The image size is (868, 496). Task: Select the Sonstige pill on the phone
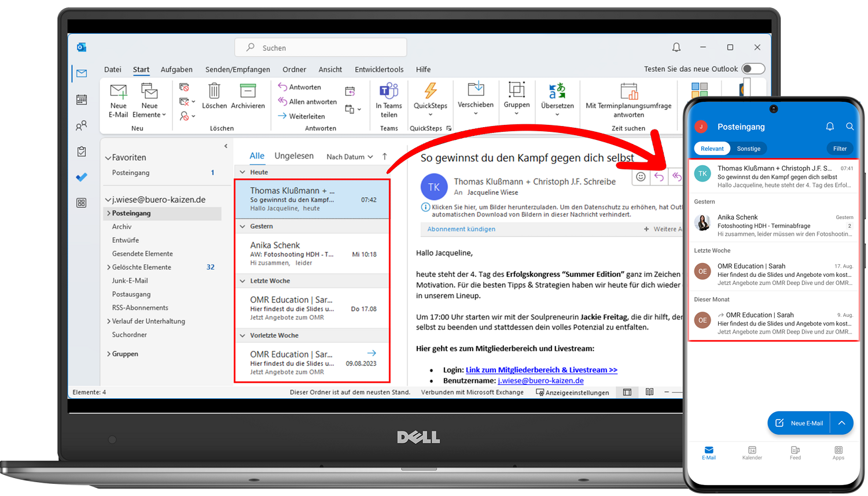[749, 149]
